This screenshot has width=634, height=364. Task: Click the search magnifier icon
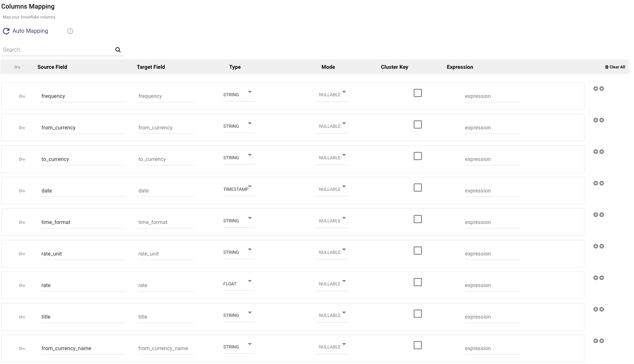click(118, 50)
